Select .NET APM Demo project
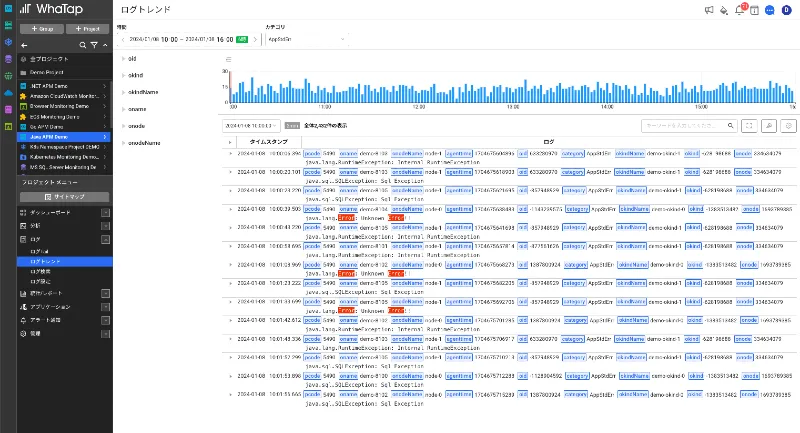 click(x=64, y=86)
